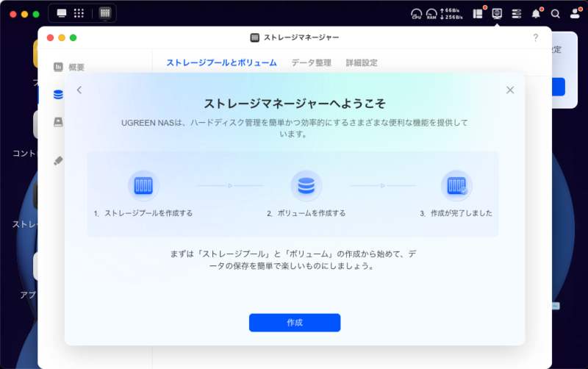Open the hard drive sidebar icon
The width and height of the screenshot is (588, 369).
coord(58,122)
